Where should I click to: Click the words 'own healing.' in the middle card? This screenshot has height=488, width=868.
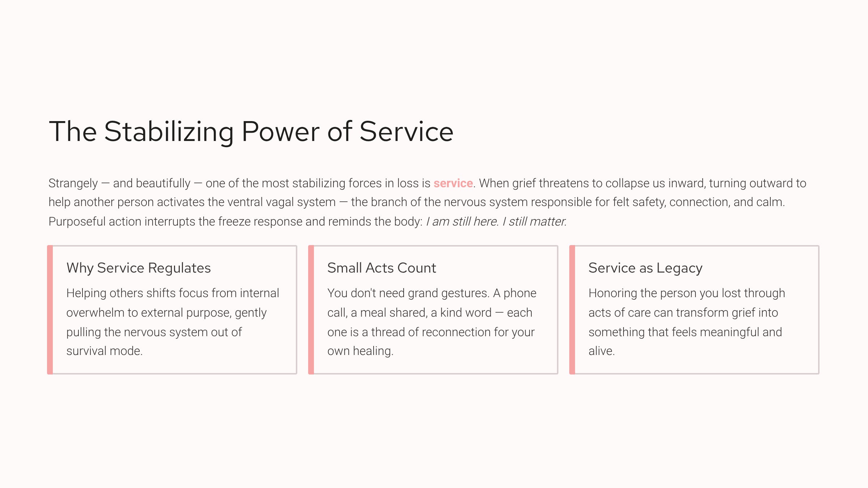point(360,351)
